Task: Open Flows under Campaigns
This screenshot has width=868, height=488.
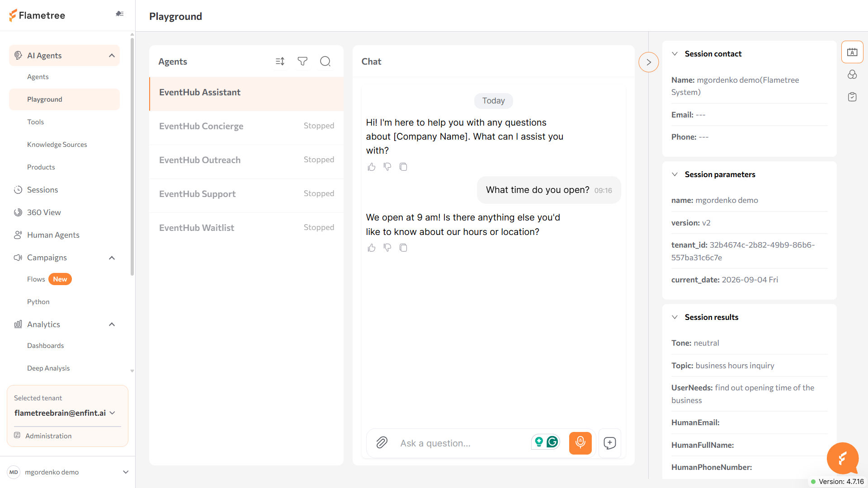Action: coord(36,279)
